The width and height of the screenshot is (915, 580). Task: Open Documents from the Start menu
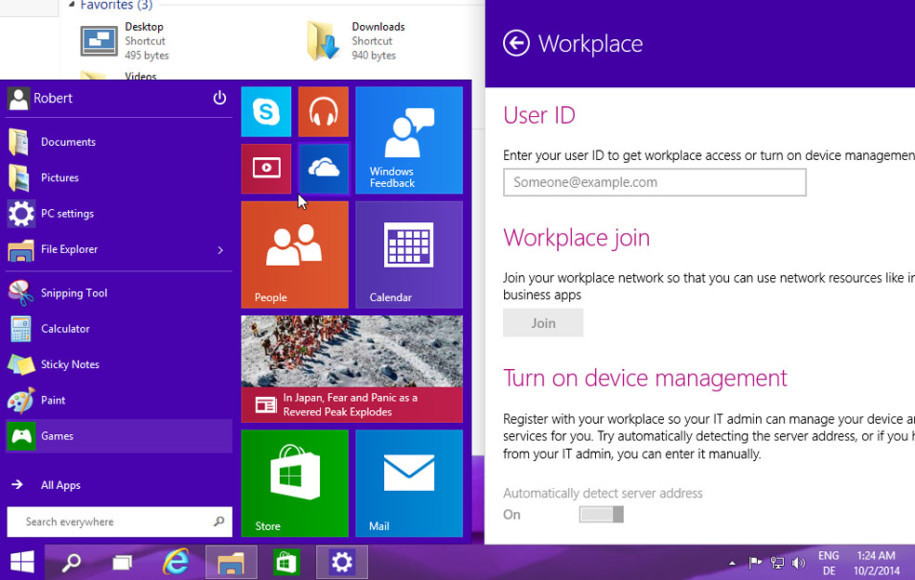119,142
